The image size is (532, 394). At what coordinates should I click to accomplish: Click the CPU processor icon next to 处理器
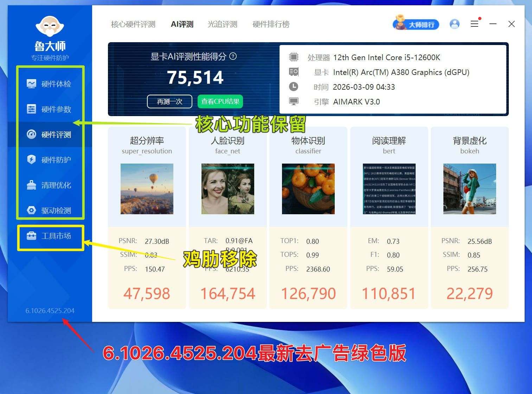click(x=294, y=57)
